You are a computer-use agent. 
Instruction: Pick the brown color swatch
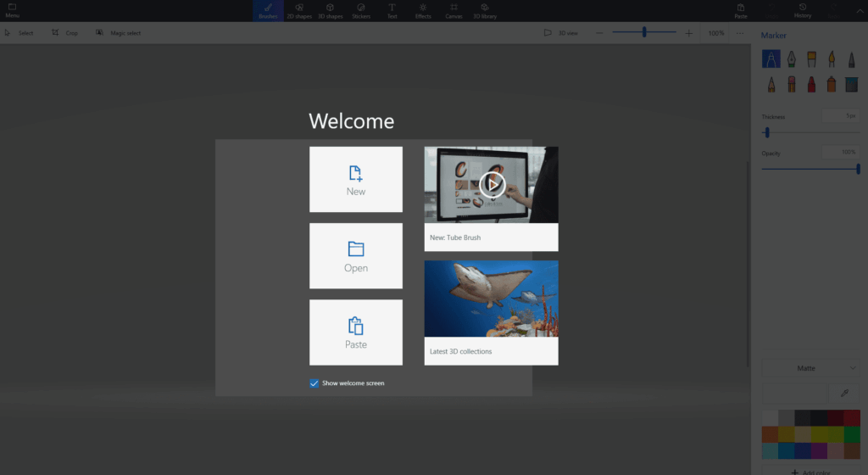852,450
